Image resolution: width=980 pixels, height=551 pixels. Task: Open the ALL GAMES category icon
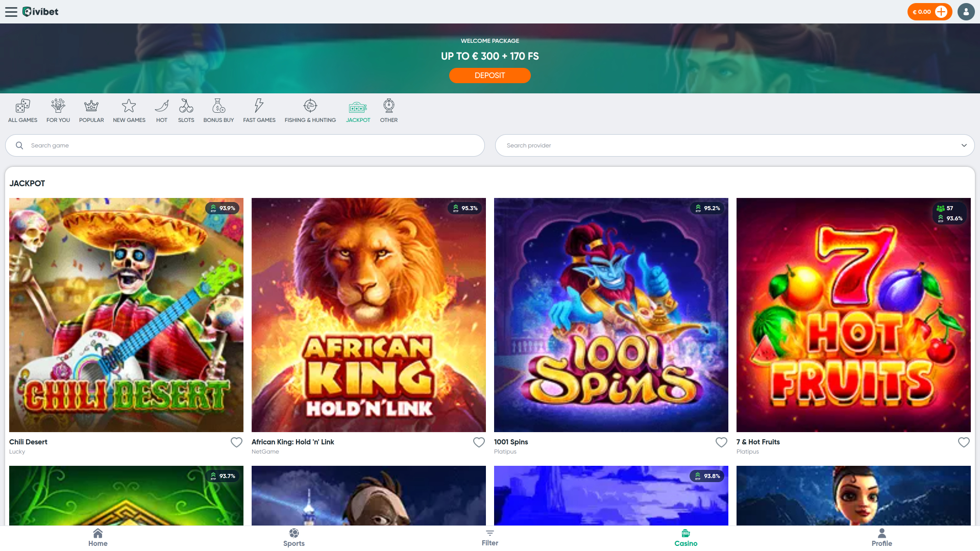pos(22,110)
